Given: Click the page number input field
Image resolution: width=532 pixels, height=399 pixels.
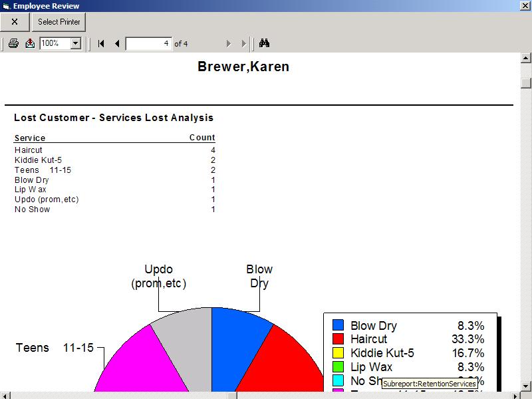Looking at the screenshot, I should [148, 43].
